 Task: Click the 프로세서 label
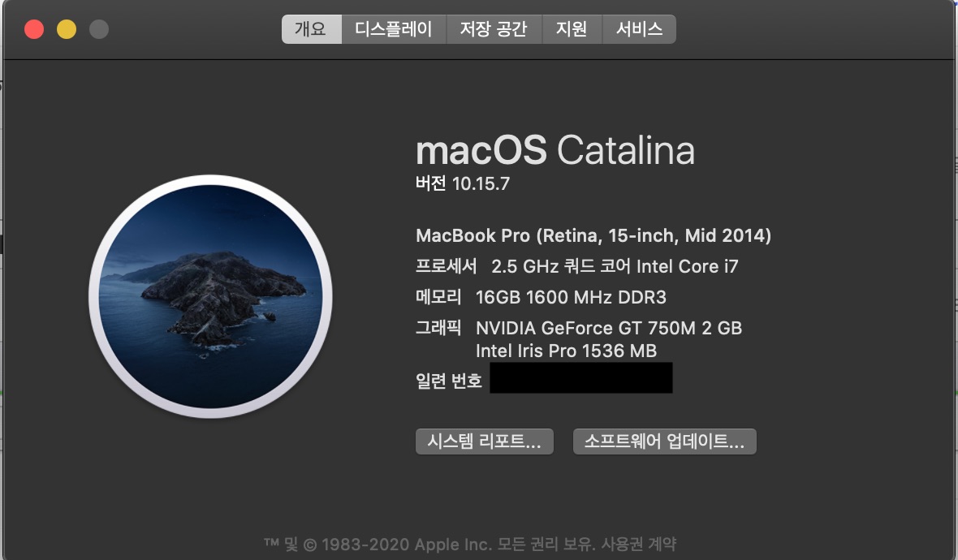tap(446, 266)
